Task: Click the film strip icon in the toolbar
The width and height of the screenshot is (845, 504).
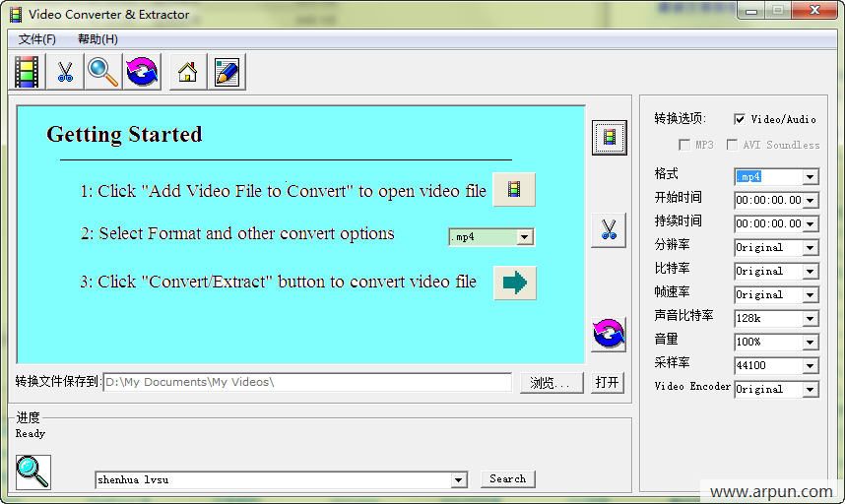Action: click(x=27, y=72)
